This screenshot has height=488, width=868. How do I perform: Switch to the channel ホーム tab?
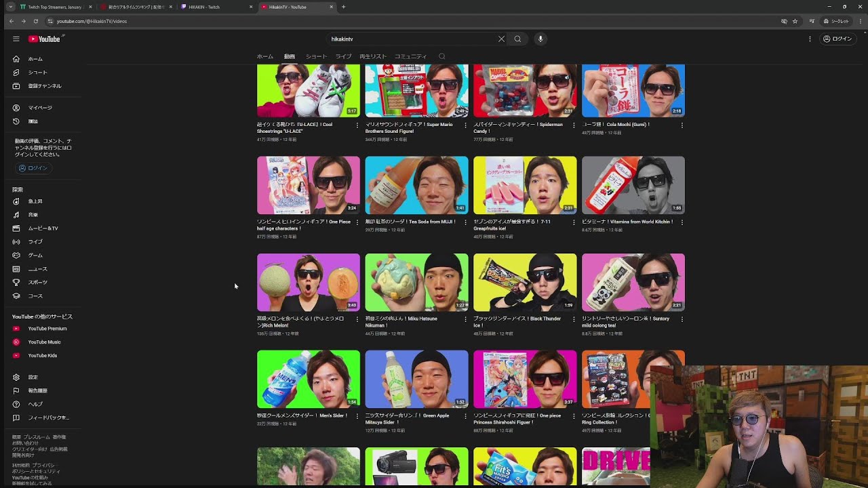(265, 56)
